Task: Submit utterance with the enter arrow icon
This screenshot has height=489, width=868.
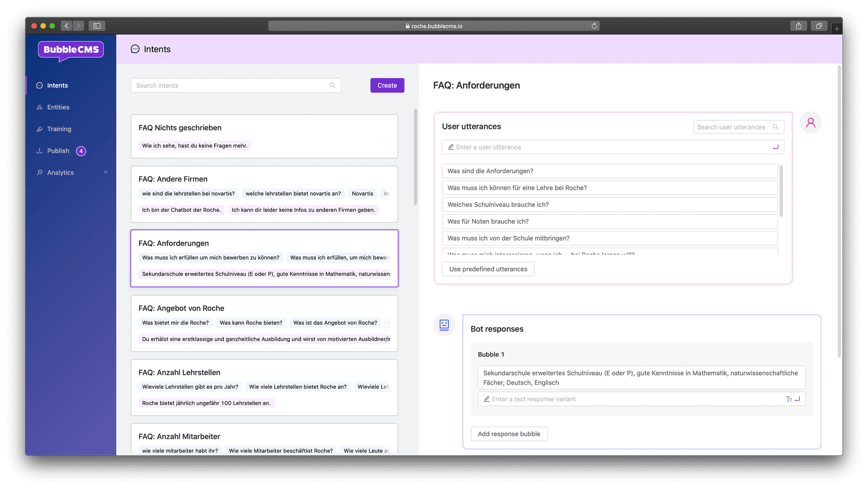Action: tap(775, 147)
